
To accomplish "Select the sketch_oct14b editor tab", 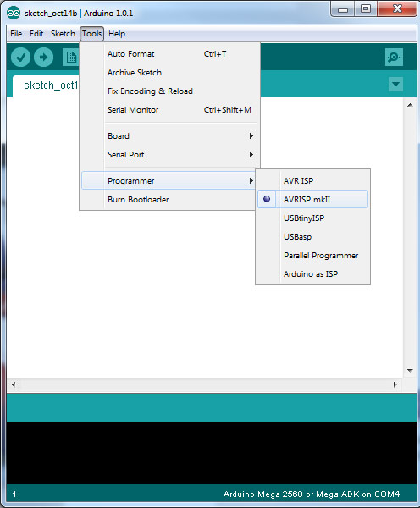I will (46, 86).
